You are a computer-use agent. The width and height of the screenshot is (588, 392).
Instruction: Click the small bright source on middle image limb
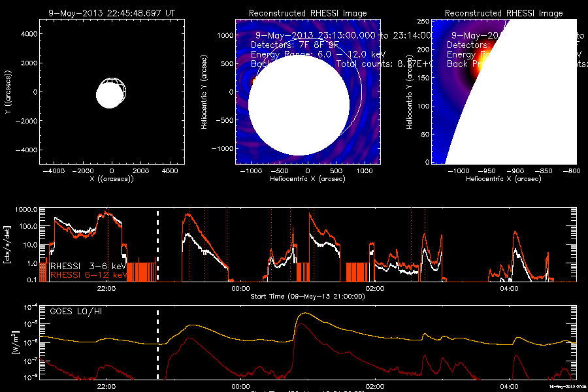point(253,80)
